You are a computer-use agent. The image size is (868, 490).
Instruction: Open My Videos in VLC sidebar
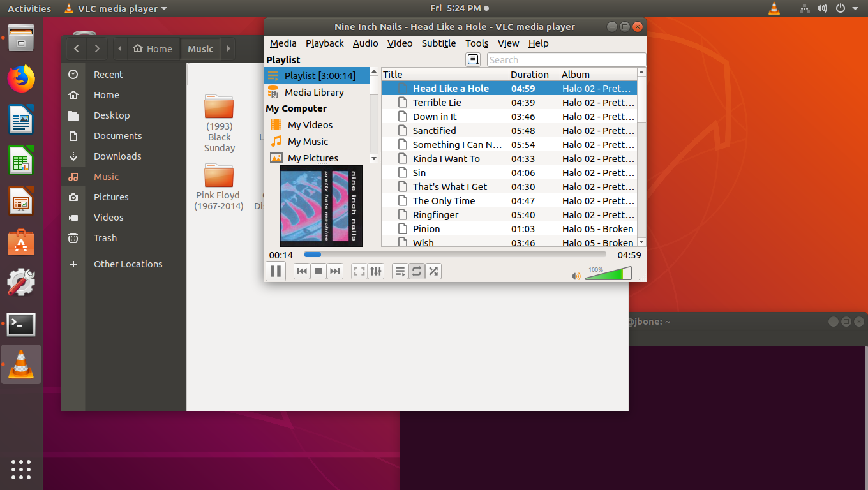click(317, 125)
